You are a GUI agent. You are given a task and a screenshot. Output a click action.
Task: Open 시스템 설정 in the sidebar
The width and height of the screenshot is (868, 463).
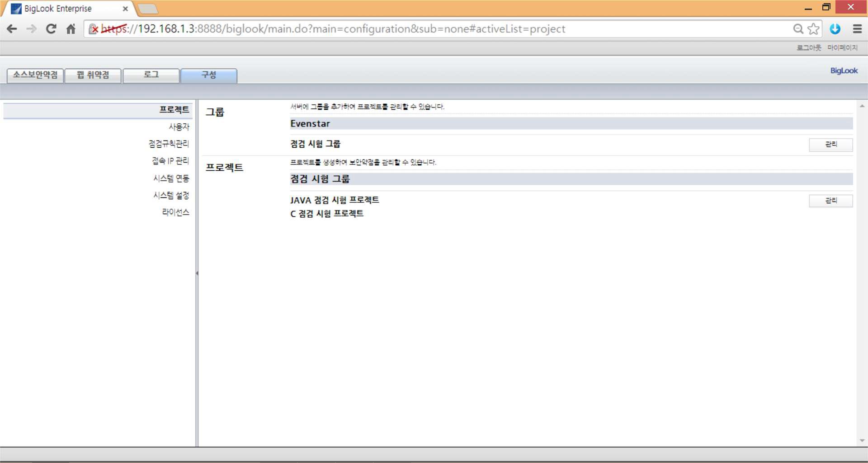[171, 195]
